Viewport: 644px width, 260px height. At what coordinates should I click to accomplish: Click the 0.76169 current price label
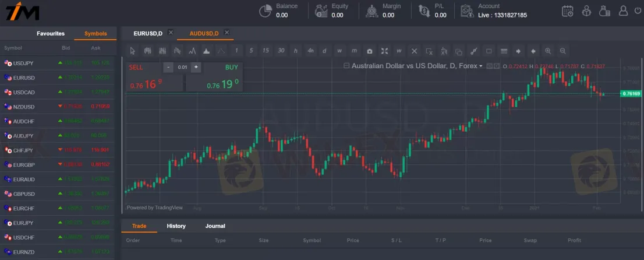[x=631, y=93]
